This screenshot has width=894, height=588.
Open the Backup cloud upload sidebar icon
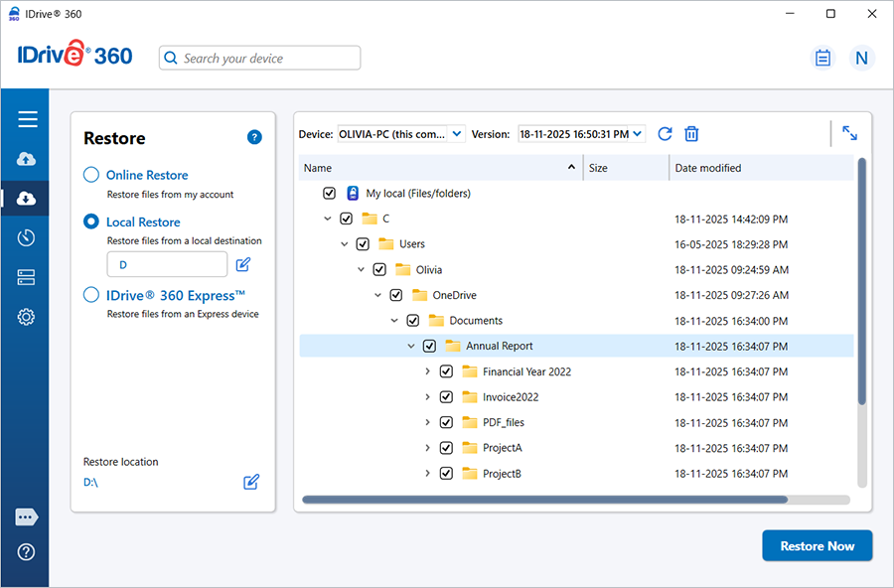click(27, 159)
